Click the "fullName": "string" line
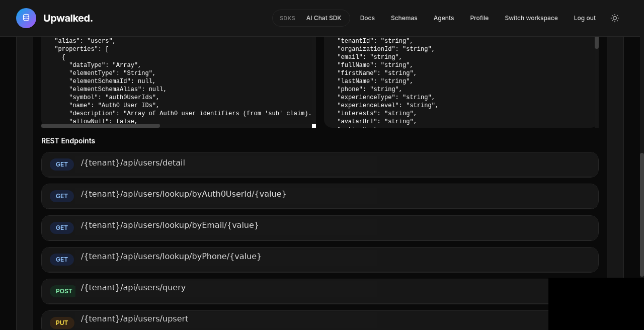Screen dimensions: 644x330 click(375, 65)
